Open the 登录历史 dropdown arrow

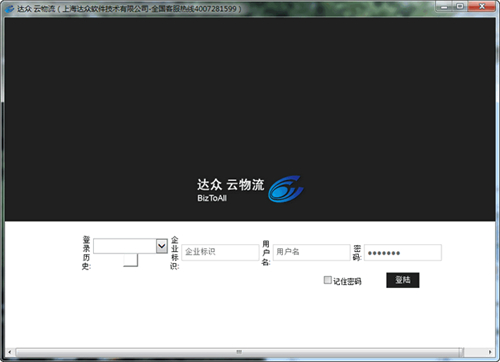click(x=162, y=246)
